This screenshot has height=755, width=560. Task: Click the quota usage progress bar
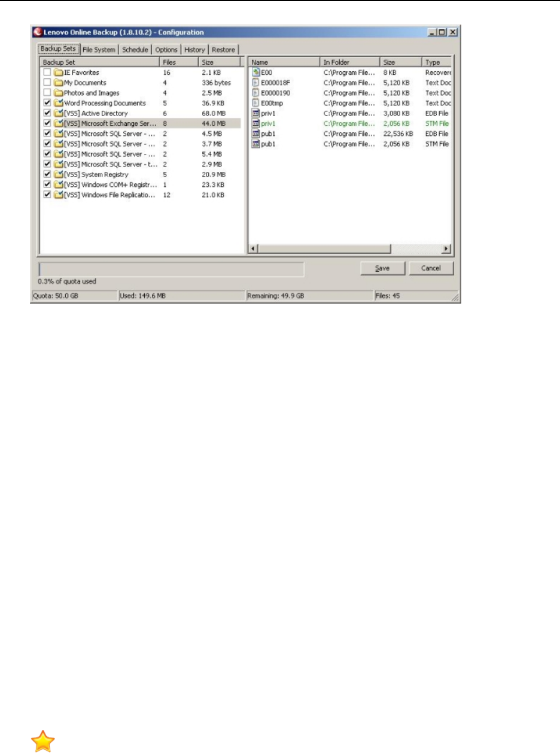pyautogui.click(x=171, y=269)
